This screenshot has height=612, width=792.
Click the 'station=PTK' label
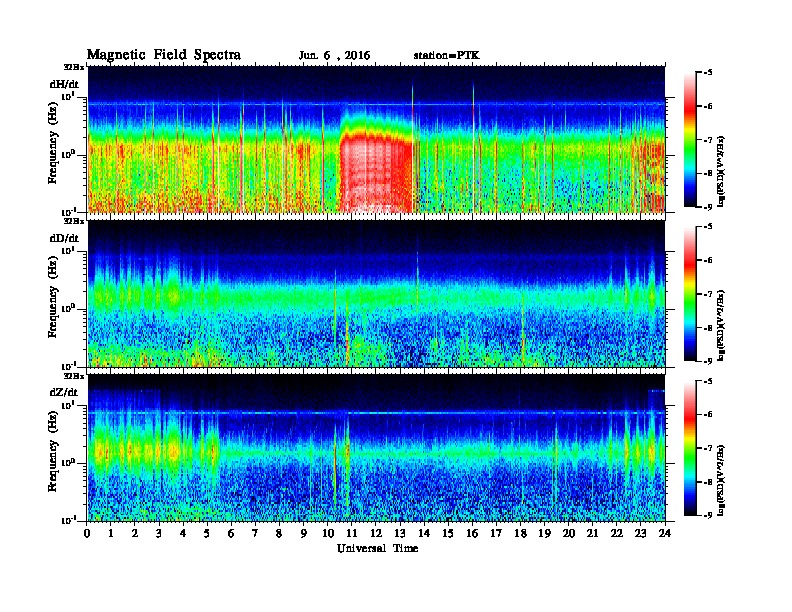pos(447,56)
